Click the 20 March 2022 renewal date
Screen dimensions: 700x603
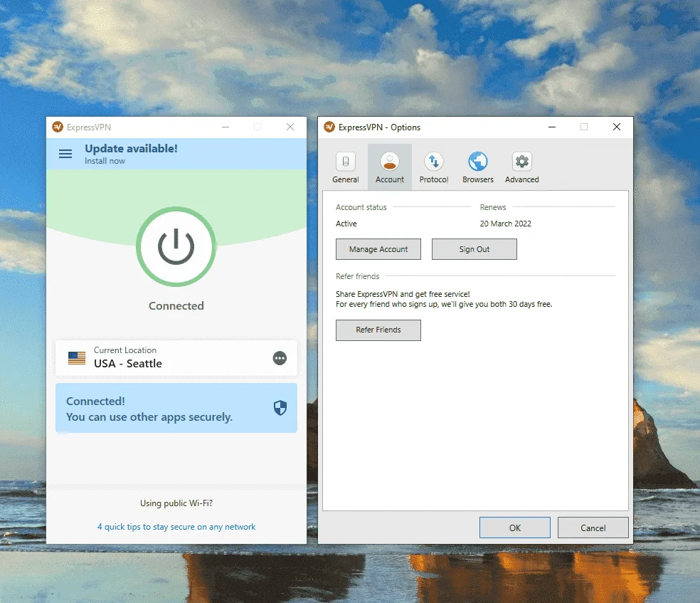(x=505, y=224)
